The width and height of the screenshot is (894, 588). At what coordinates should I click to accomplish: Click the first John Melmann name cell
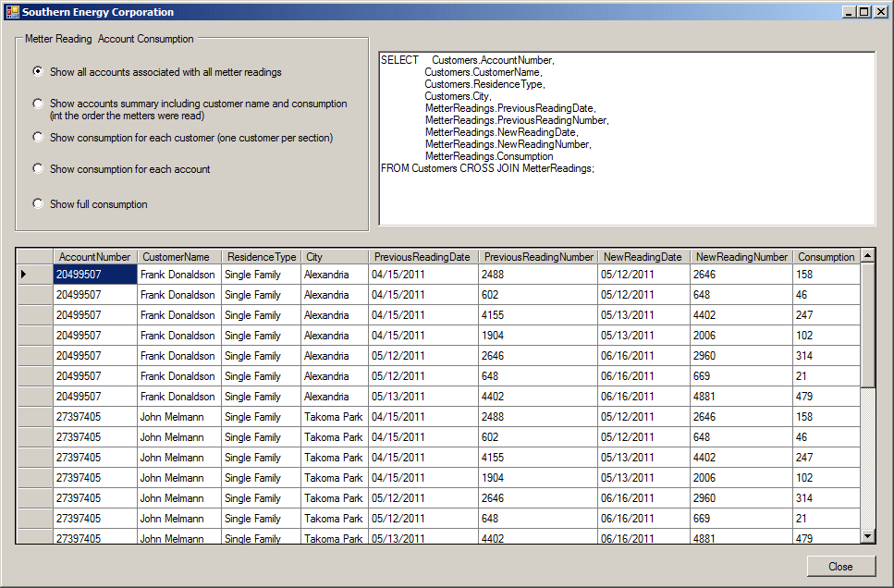tap(179, 417)
